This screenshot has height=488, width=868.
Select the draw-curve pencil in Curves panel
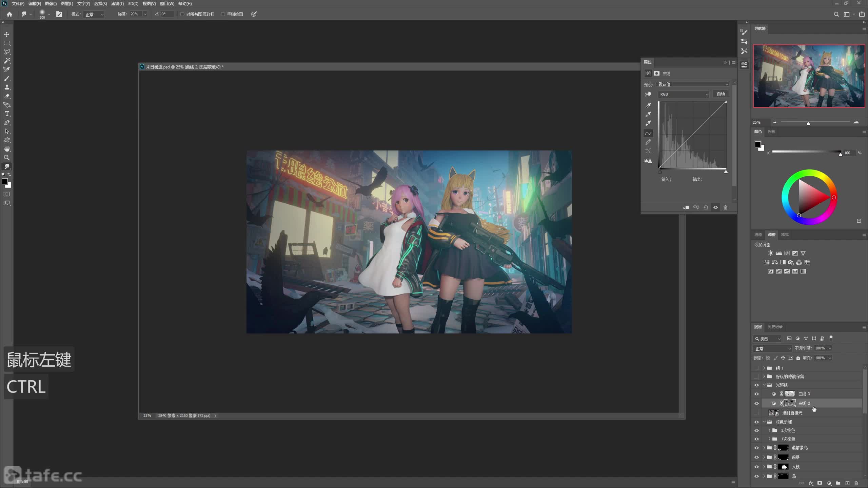(x=648, y=142)
